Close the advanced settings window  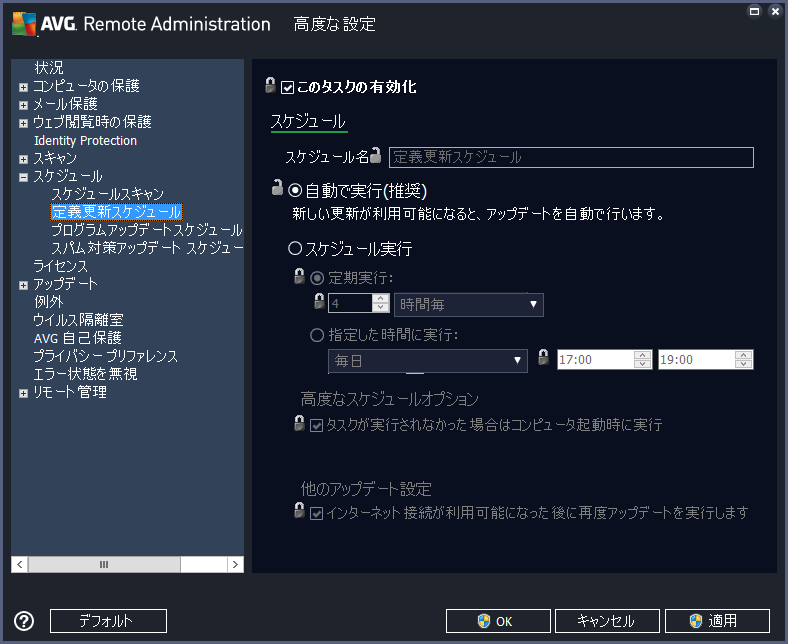[x=775, y=11]
